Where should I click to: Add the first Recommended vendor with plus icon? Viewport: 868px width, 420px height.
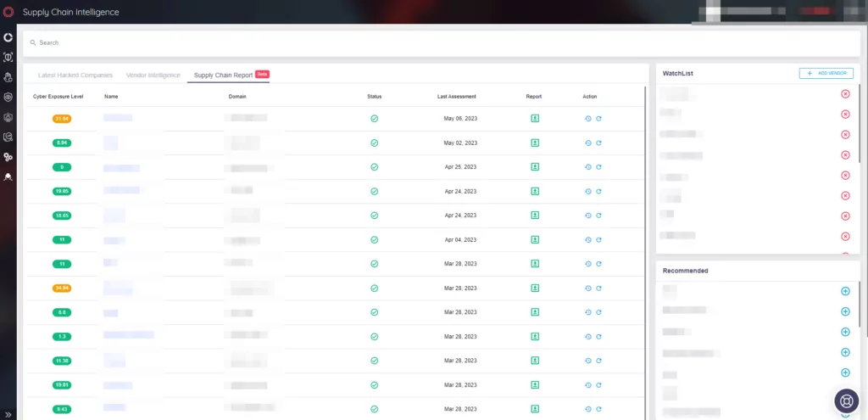point(845,291)
